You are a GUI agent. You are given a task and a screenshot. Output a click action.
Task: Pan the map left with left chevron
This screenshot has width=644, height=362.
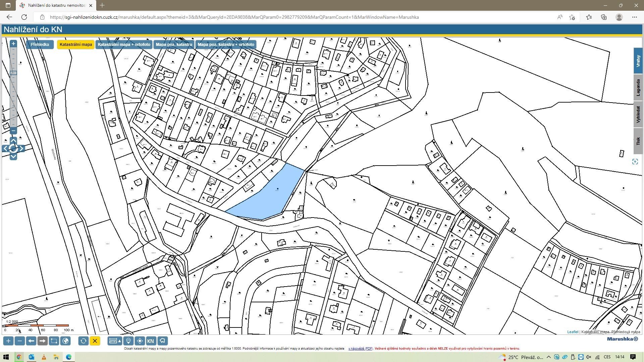tap(5, 148)
